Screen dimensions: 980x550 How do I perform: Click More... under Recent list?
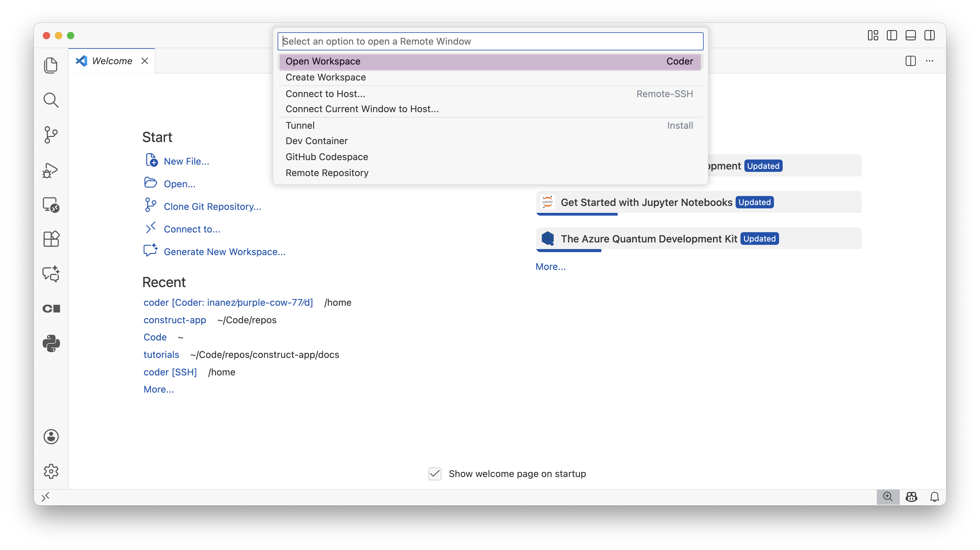click(159, 389)
